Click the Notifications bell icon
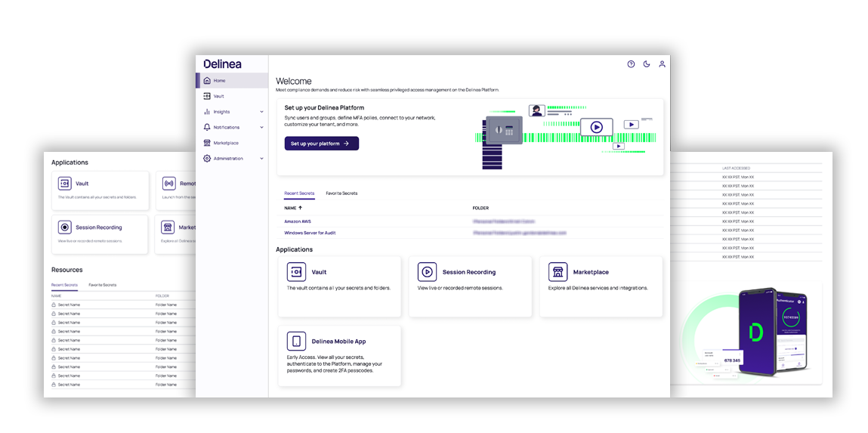Image resolution: width=868 pixels, height=433 pixels. (x=207, y=127)
